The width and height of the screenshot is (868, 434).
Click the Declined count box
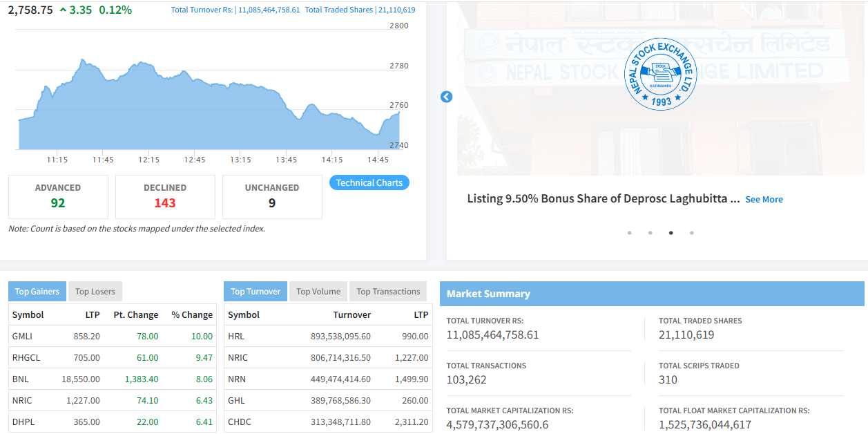(x=165, y=196)
